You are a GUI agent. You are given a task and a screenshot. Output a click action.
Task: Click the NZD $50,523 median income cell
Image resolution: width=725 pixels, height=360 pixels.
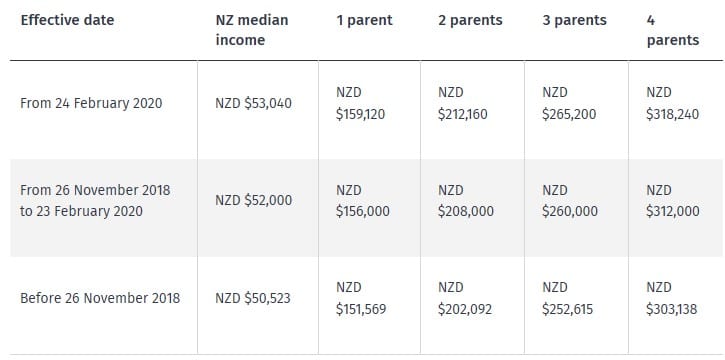tap(253, 298)
